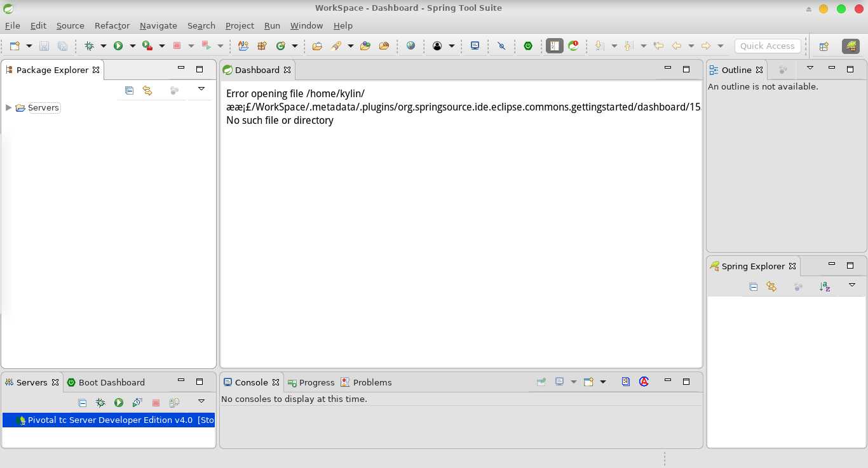Screen dimensions: 868x468
Task: Select Servers folder in Package Explorer
Action: tap(43, 107)
